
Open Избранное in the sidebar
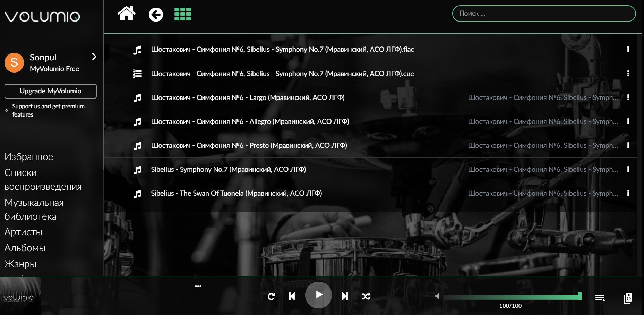coord(29,157)
